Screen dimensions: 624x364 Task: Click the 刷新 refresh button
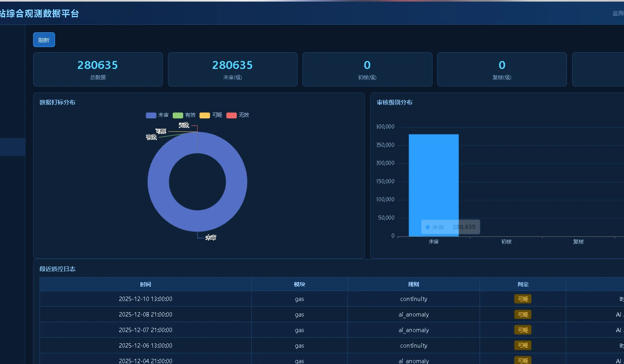click(44, 40)
